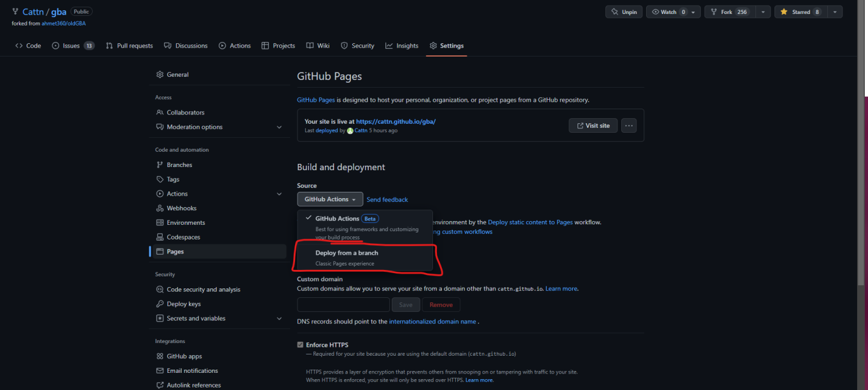Click the Webhooks icon in sidebar
Image resolution: width=868 pixels, height=390 pixels.
[160, 208]
